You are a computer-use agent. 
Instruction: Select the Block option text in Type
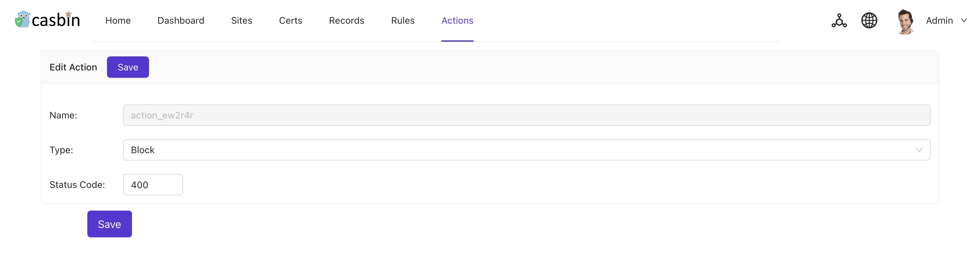coord(143,150)
